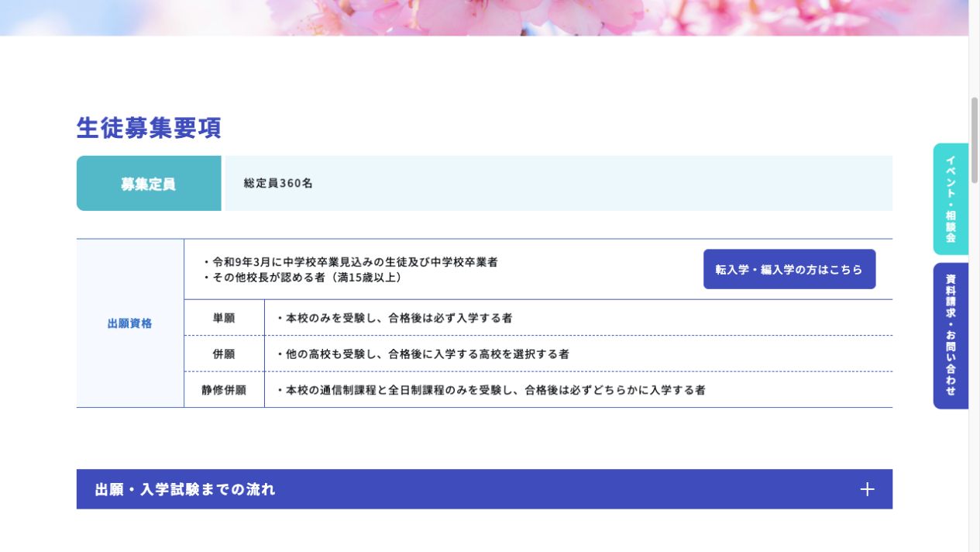Screen dimensions: 980x552
Task: Click the 出願資格 row header
Action: (x=130, y=323)
